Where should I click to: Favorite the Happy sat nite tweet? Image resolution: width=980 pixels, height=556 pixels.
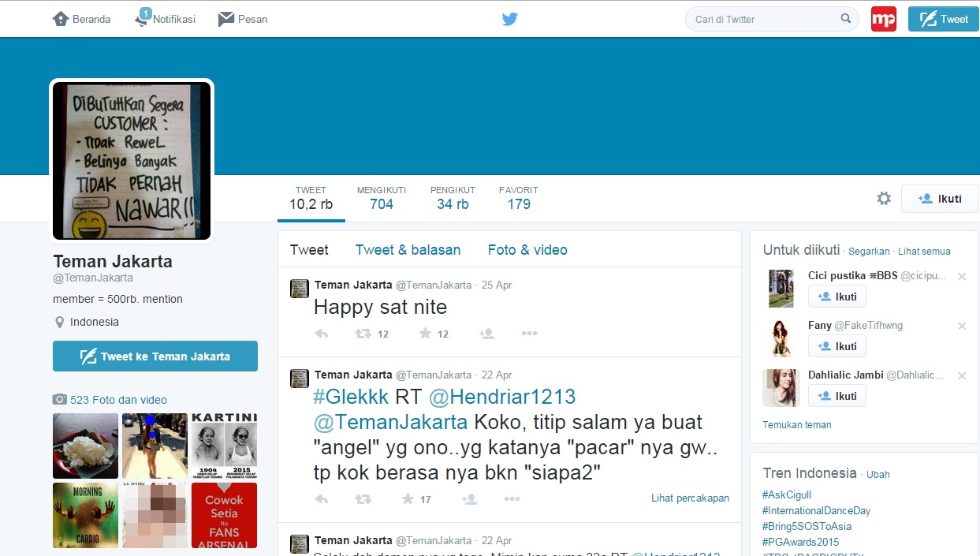click(425, 334)
